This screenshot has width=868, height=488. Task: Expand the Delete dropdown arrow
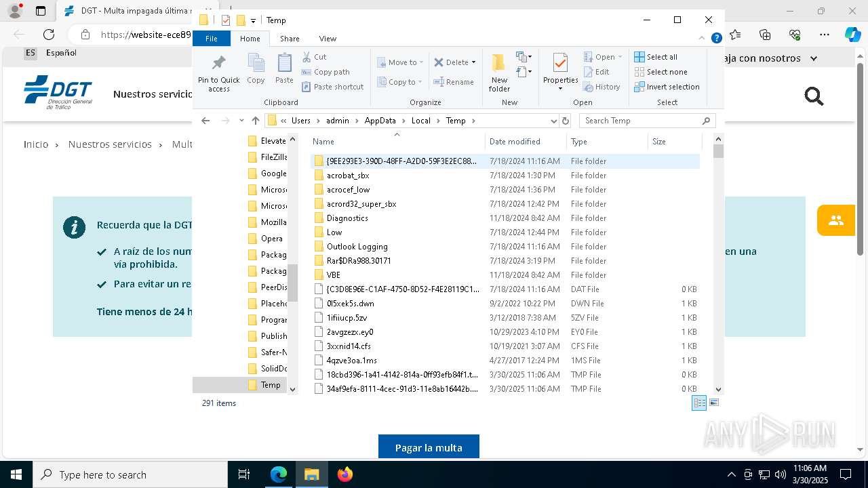(473, 62)
